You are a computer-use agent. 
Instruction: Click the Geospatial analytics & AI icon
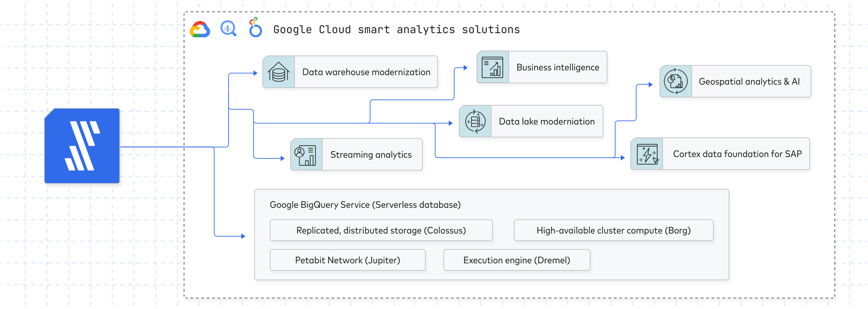point(675,81)
